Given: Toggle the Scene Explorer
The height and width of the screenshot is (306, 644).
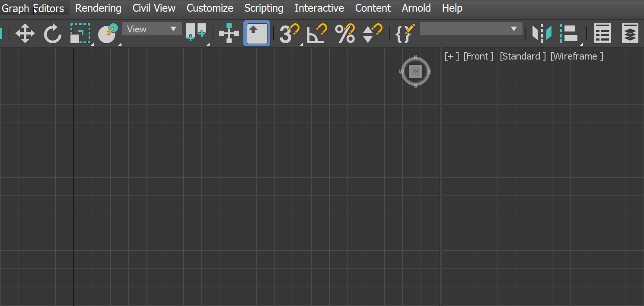Looking at the screenshot, I should [602, 33].
